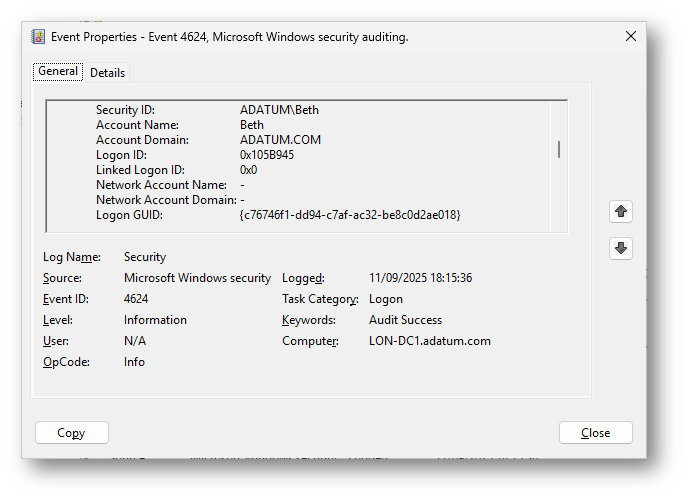Click the Keywords value Audit Success

click(x=405, y=320)
